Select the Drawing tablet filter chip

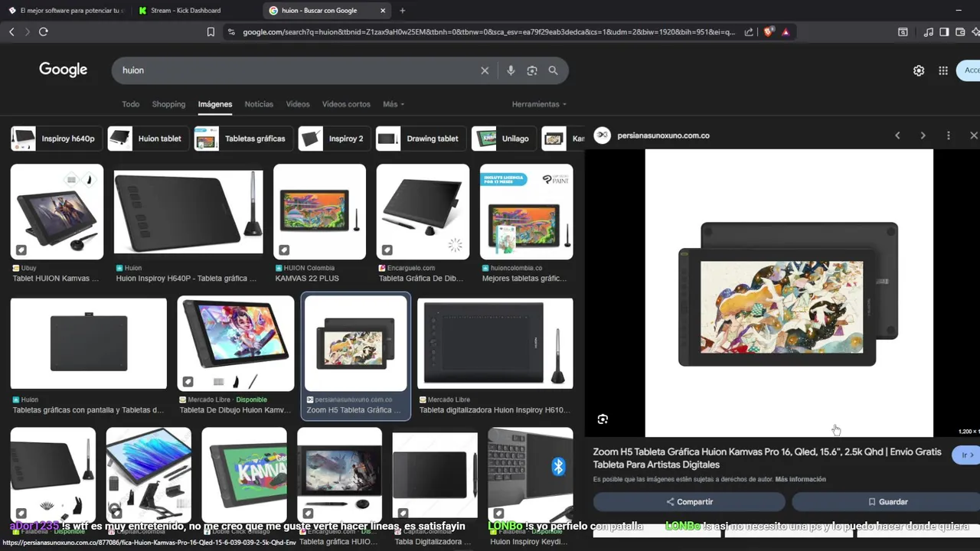coord(421,139)
